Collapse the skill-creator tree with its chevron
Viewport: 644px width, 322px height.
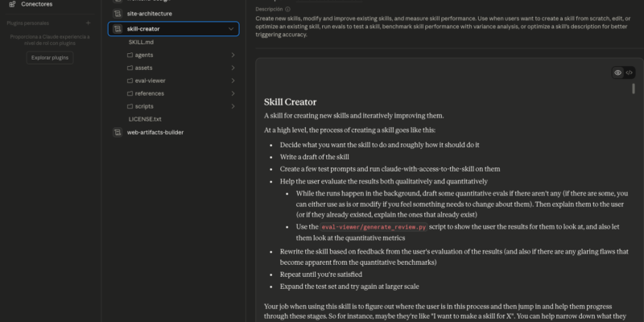[x=232, y=29]
